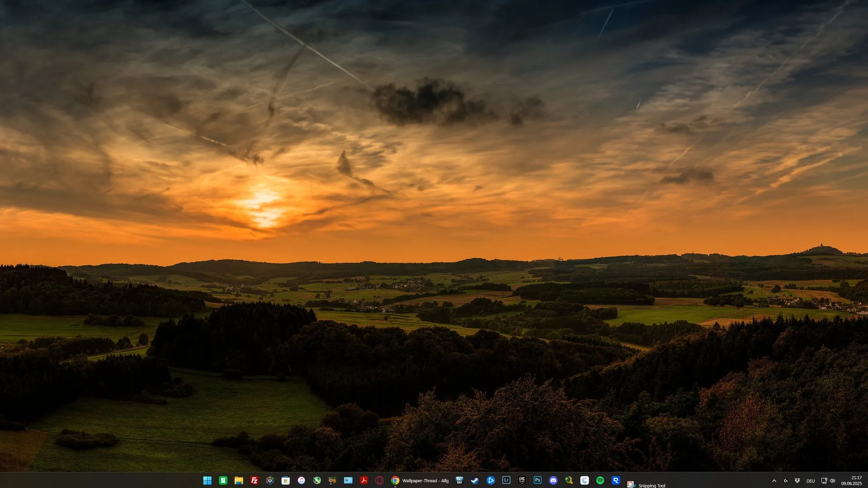Open Steam from the taskbar
The image size is (868, 488).
475,480
